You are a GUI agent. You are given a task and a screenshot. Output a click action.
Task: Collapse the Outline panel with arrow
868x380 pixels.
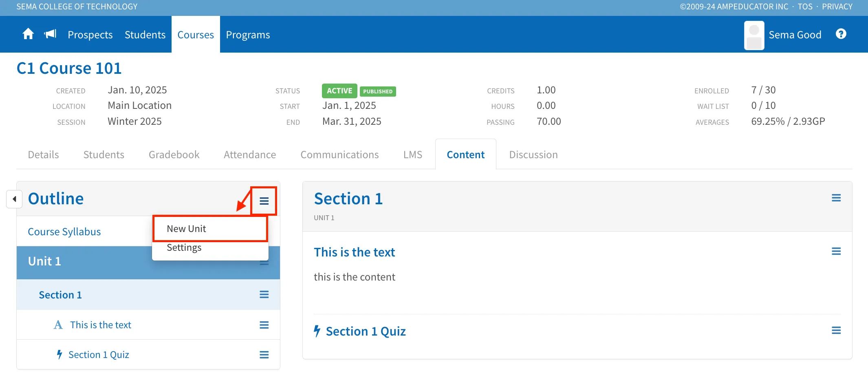(x=14, y=199)
